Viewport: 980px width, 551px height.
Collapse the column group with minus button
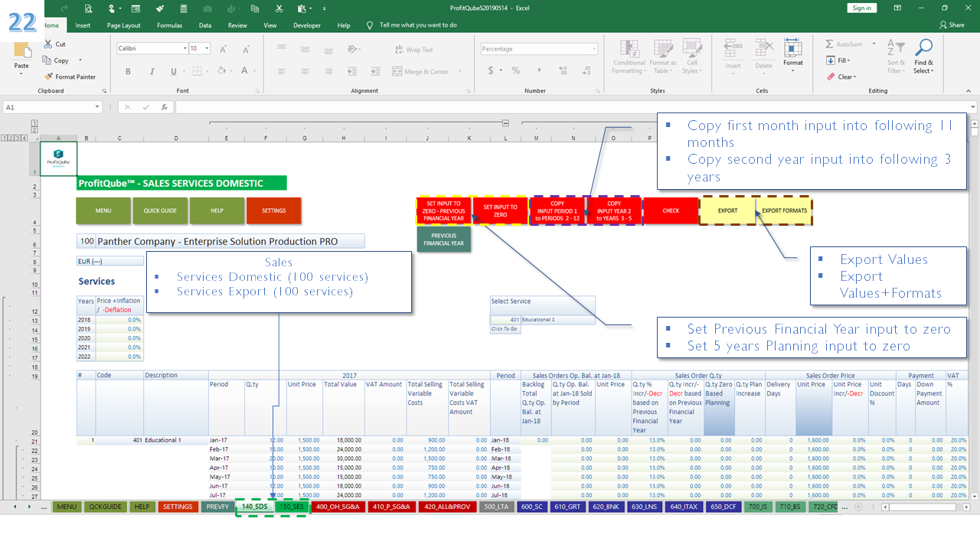[505, 122]
